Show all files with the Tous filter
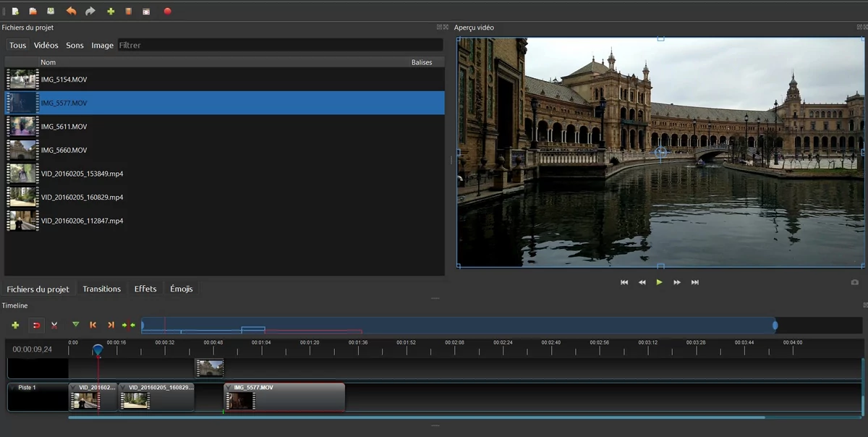 [x=18, y=45]
